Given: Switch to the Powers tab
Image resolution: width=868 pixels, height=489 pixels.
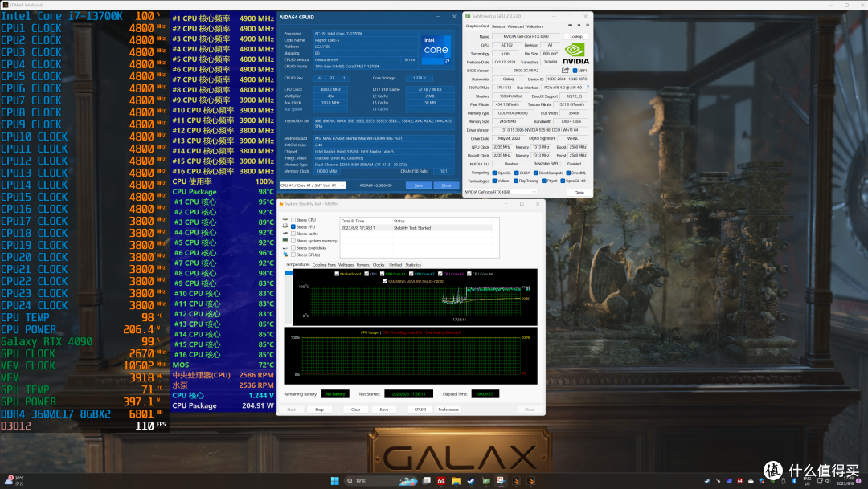Looking at the screenshot, I should click(x=362, y=265).
